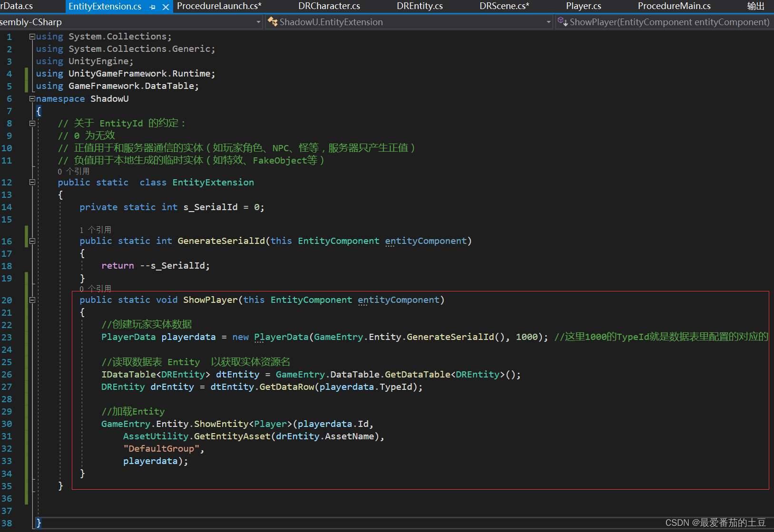Open the 输出 output tab
Image resolution: width=774 pixels, height=532 pixels.
[x=755, y=6]
